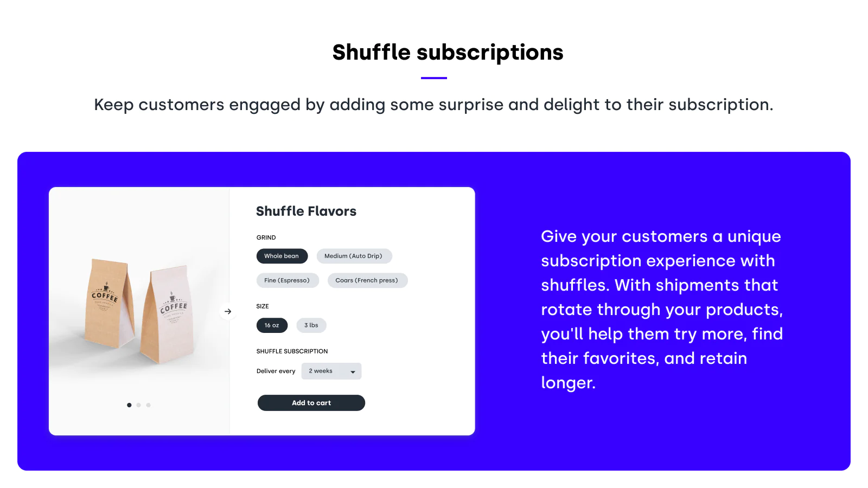Click the 'Give your customers' description paragraph
Screen dimensions: 868x488
point(662,309)
